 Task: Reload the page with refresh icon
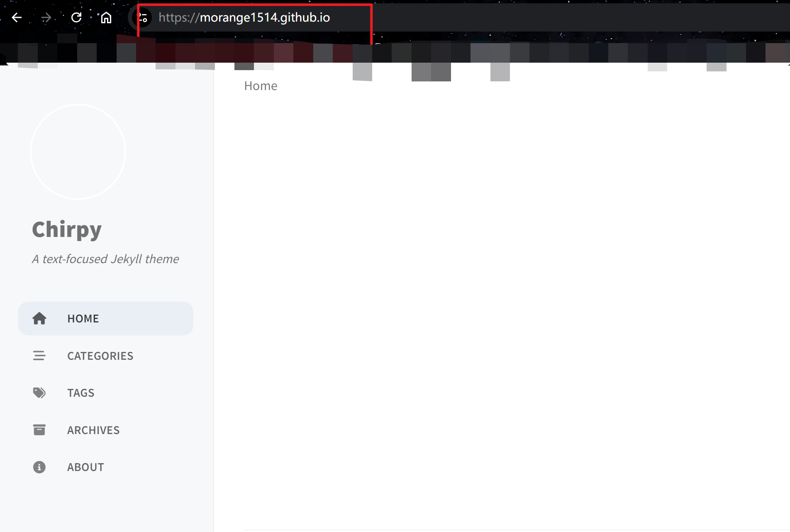click(x=76, y=17)
